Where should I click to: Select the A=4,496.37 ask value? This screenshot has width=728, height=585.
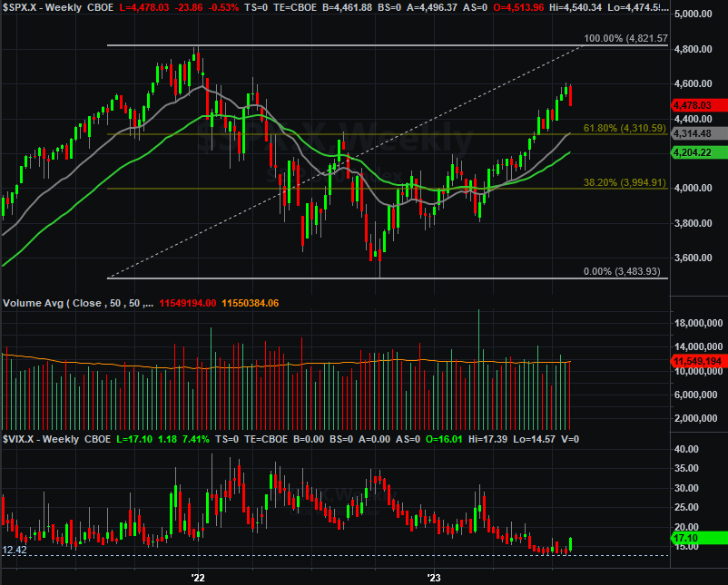[431, 7]
